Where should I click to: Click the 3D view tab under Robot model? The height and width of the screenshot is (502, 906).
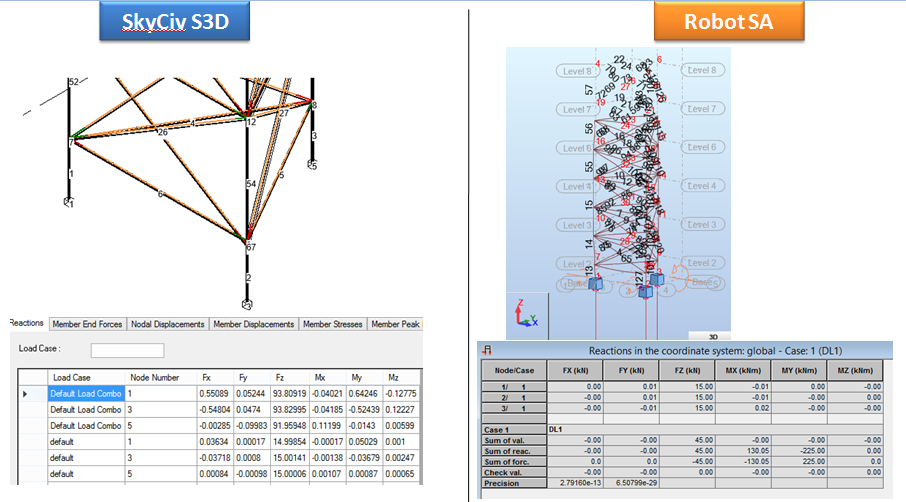[x=714, y=336]
